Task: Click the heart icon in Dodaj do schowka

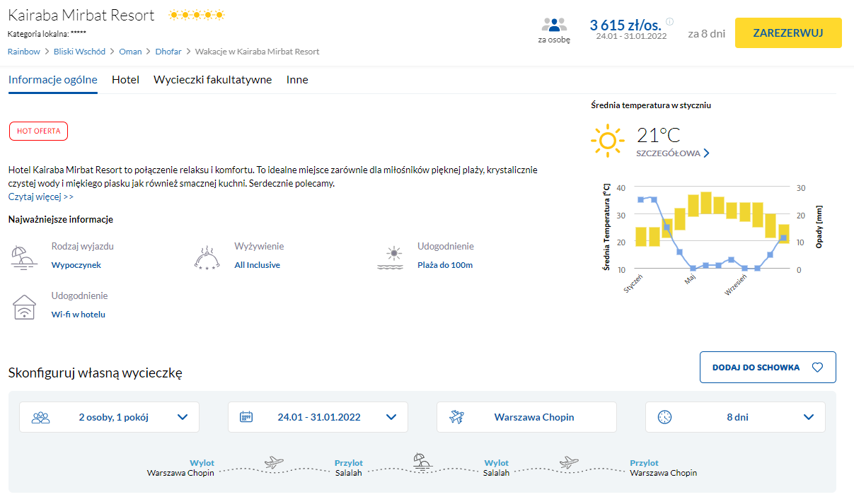Action: coord(817,368)
